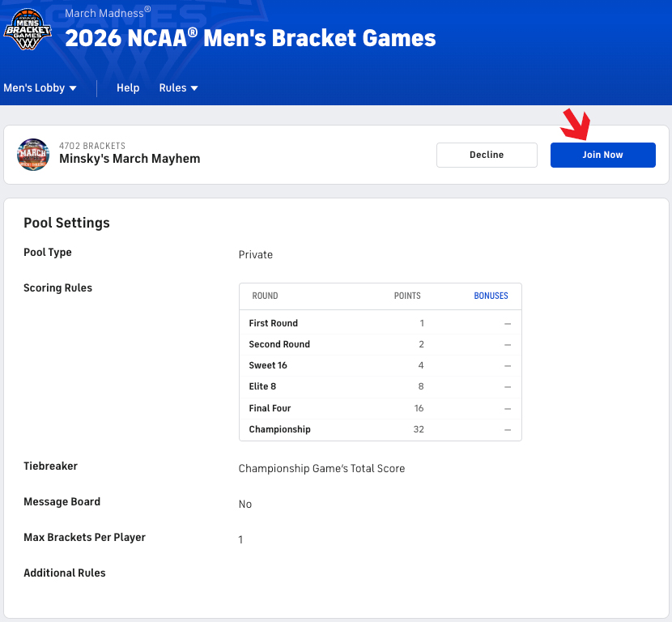Open the Men's Lobby dropdown

click(40, 87)
